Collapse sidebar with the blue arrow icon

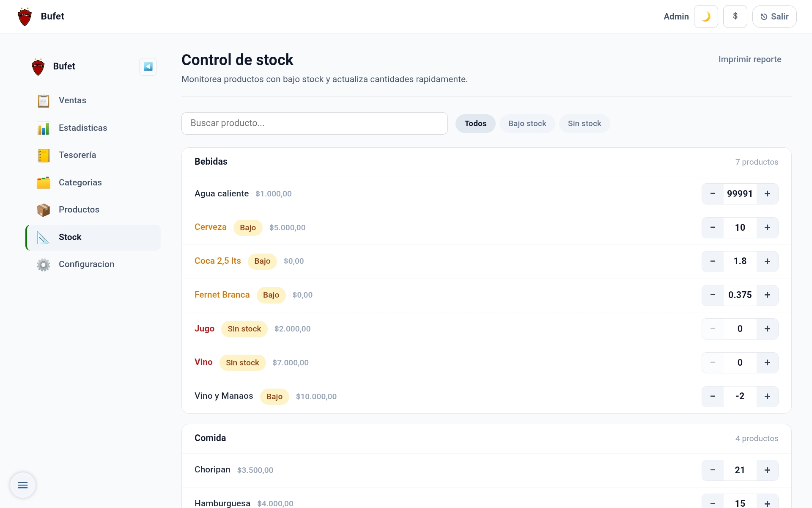(x=148, y=66)
